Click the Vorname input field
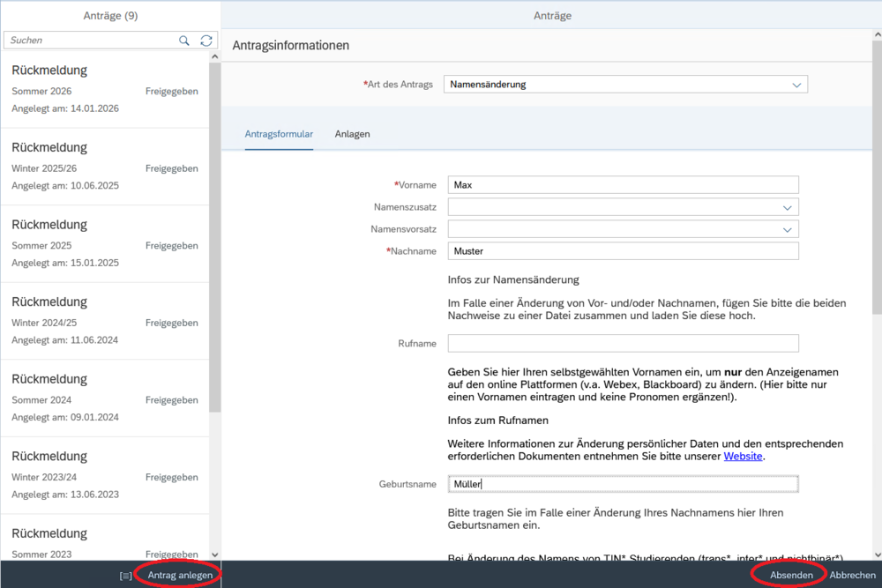 click(623, 185)
